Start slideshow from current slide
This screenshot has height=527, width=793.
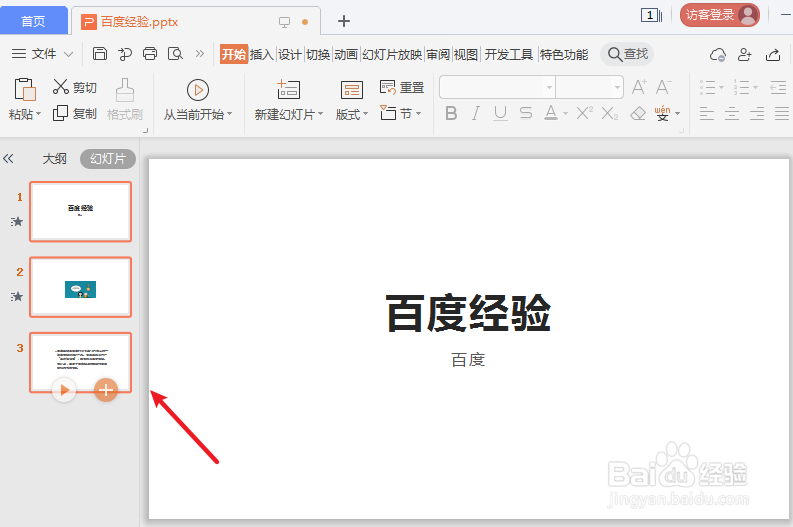[198, 100]
